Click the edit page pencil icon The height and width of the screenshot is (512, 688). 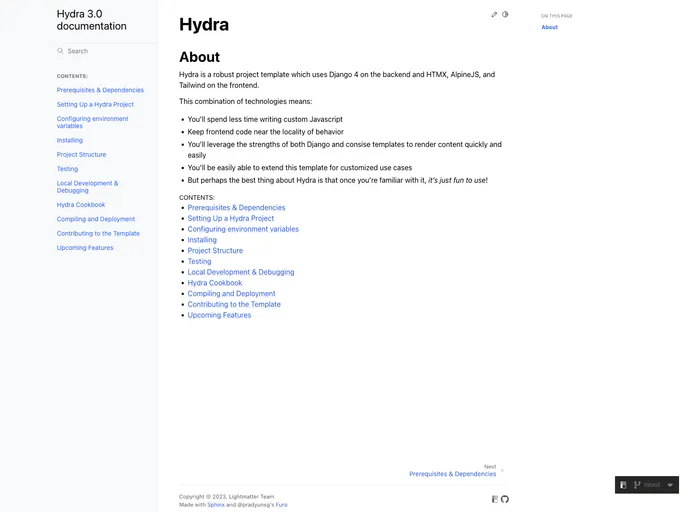(x=494, y=14)
